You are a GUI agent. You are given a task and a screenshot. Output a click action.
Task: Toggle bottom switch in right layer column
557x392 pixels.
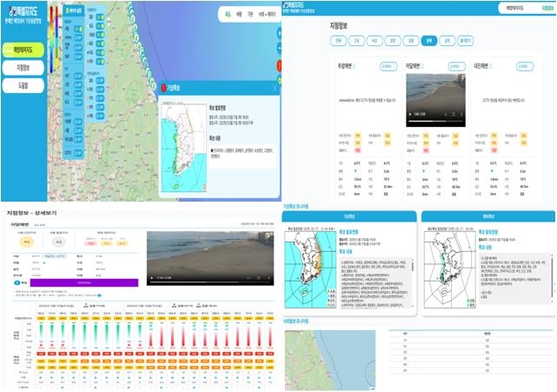pos(100,116)
